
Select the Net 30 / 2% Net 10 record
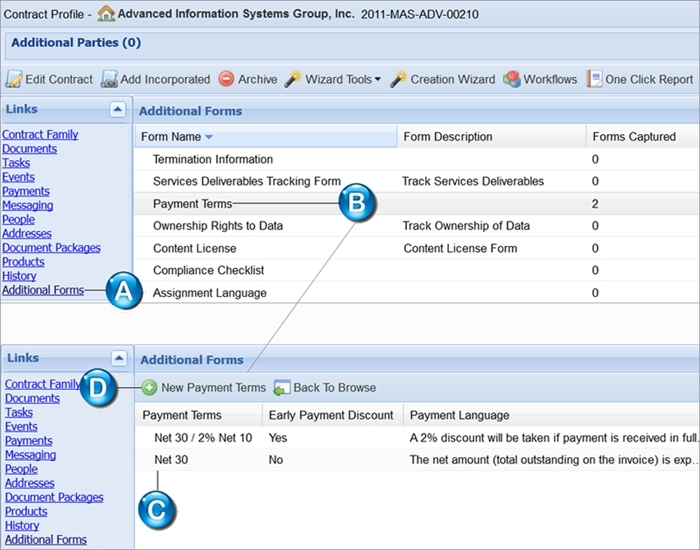tap(417, 438)
